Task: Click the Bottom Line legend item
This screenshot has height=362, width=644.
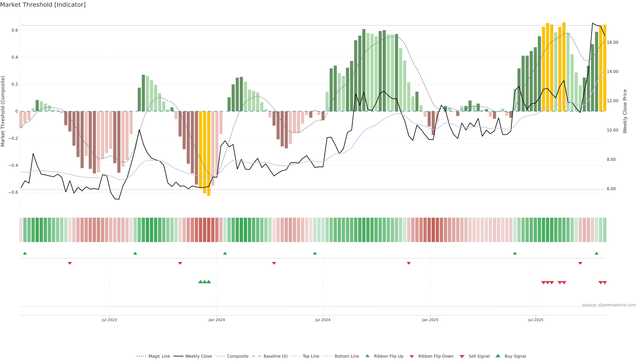Action: [346, 356]
